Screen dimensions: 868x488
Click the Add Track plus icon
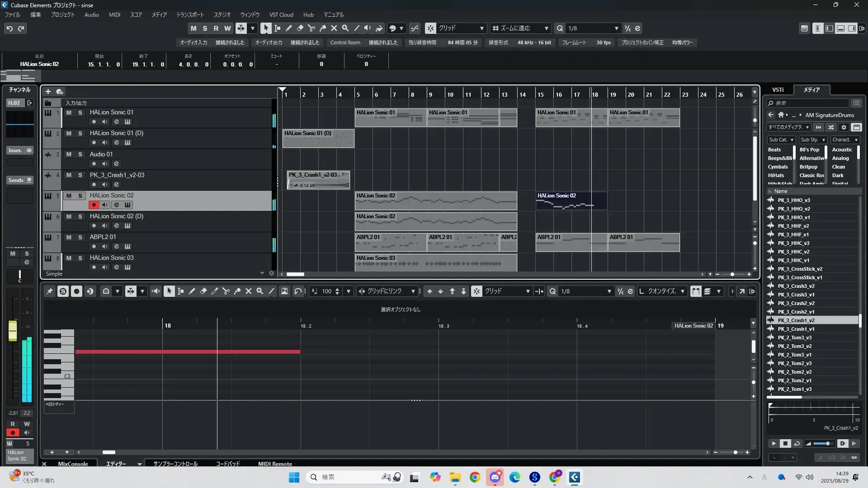[48, 92]
